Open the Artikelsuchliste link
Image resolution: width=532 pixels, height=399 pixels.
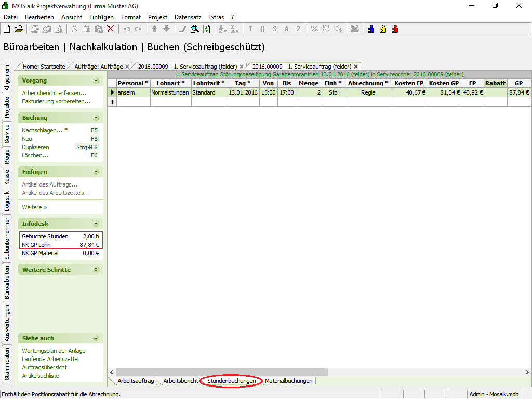40,376
